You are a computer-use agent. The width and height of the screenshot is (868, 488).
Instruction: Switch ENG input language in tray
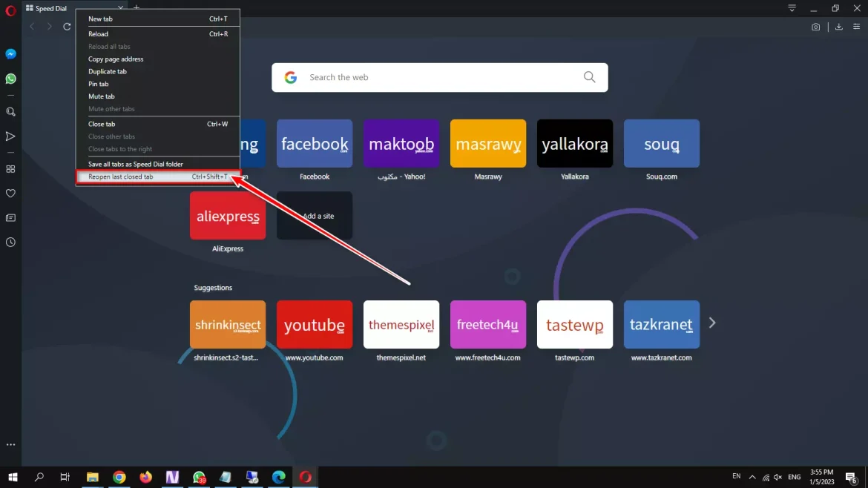click(795, 477)
